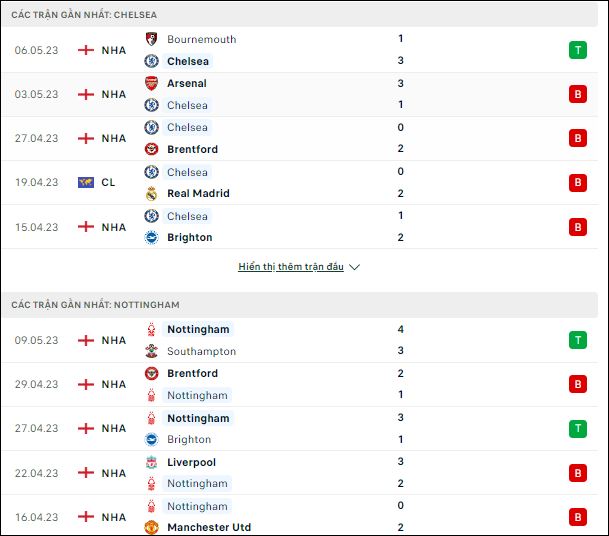Click the Champions League flag icon
The width and height of the screenshot is (609, 536).
pos(86,182)
